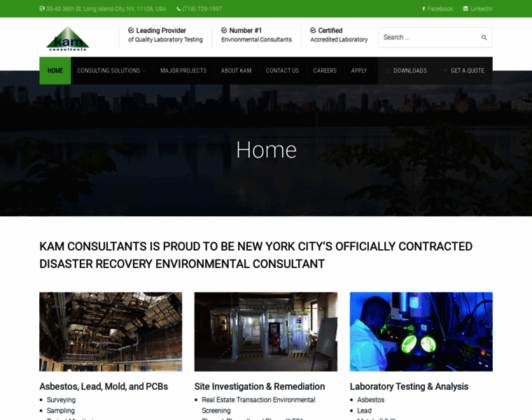Viewport: 532px width, 420px height.
Task: Click the search magnifier icon
Action: pos(484,37)
